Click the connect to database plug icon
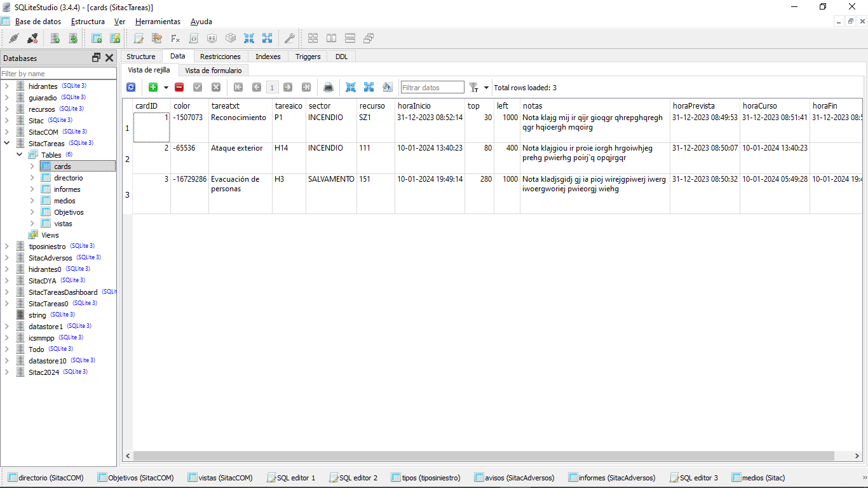 [14, 38]
